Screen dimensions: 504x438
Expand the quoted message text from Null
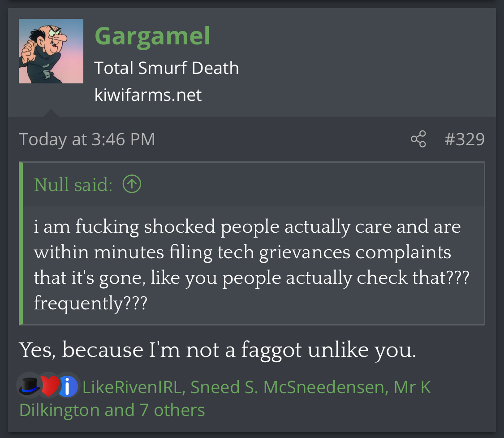click(251, 265)
